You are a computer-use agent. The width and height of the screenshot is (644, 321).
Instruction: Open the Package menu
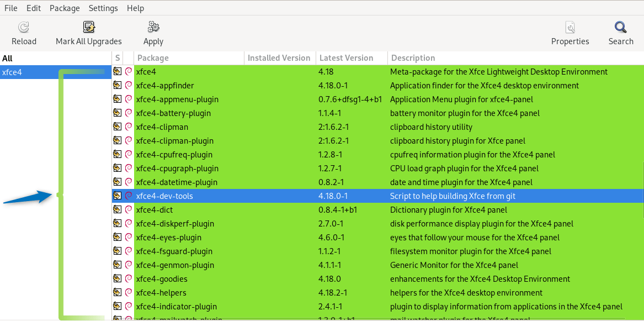(x=65, y=8)
